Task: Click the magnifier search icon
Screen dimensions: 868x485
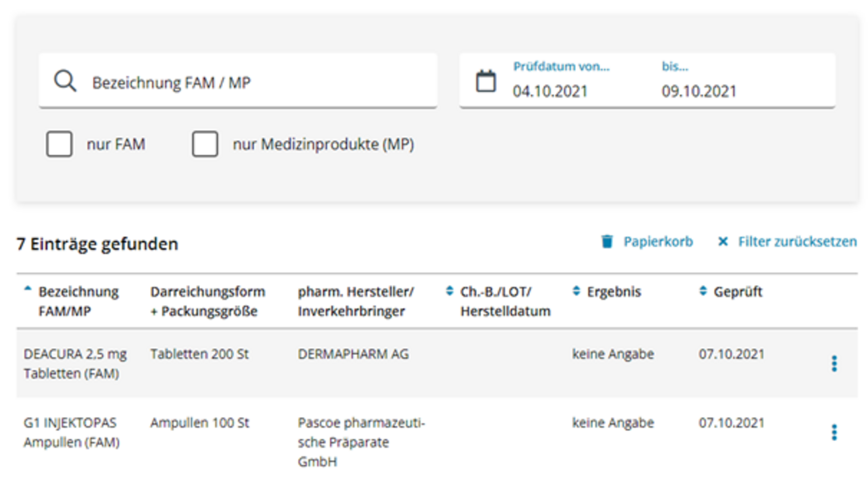Action: pyautogui.click(x=65, y=81)
